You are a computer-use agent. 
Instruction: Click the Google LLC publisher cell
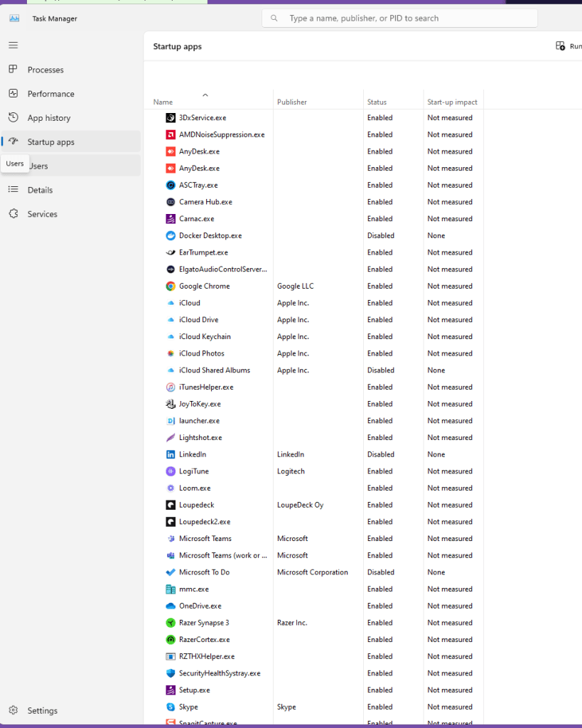pos(295,286)
